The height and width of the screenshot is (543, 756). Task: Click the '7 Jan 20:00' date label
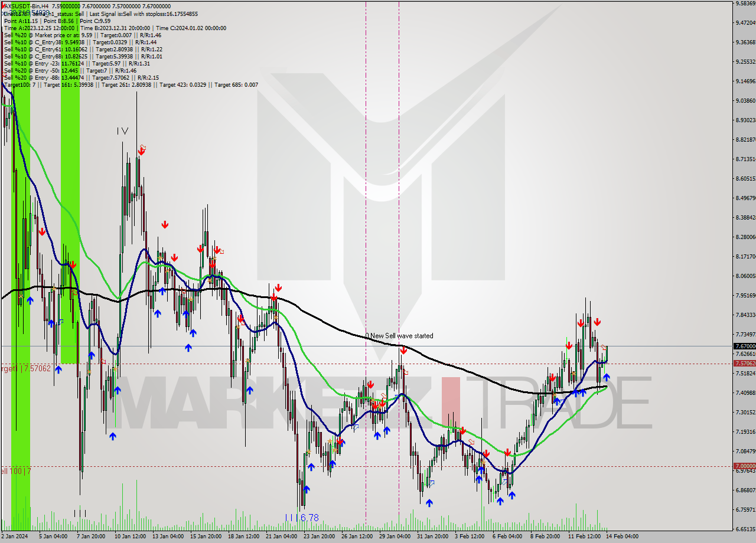click(90, 537)
